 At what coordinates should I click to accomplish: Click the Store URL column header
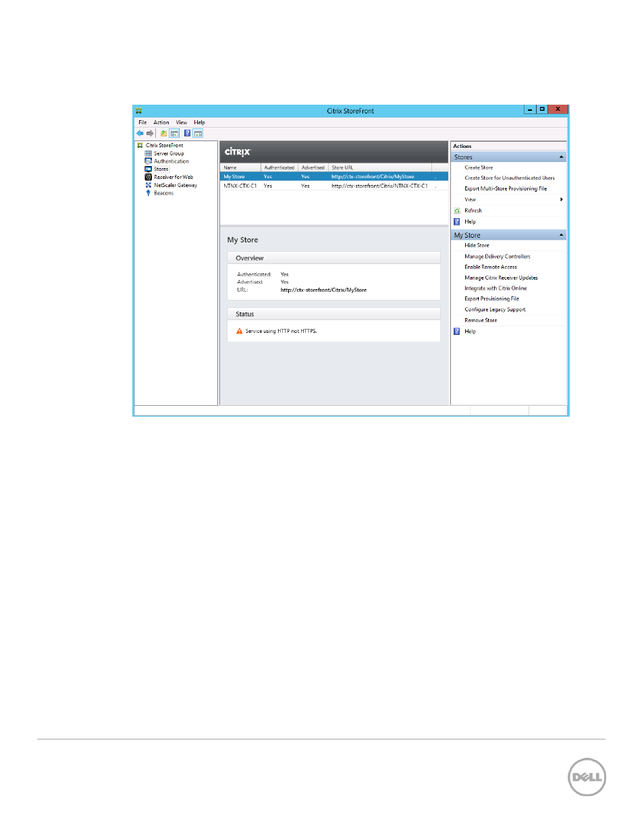coord(380,167)
